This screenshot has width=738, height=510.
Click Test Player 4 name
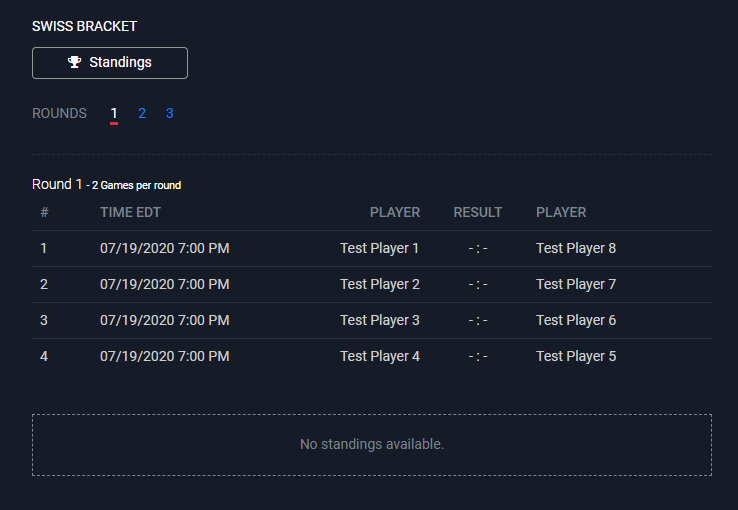coord(380,356)
